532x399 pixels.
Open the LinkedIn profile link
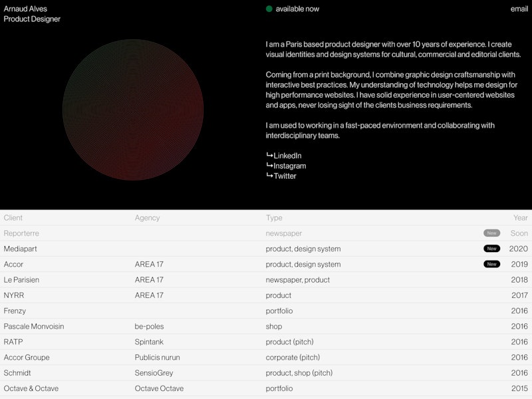click(287, 156)
